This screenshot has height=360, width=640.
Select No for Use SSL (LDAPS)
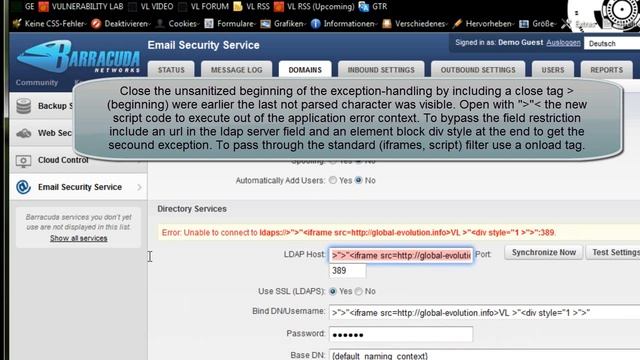pyautogui.click(x=358, y=291)
